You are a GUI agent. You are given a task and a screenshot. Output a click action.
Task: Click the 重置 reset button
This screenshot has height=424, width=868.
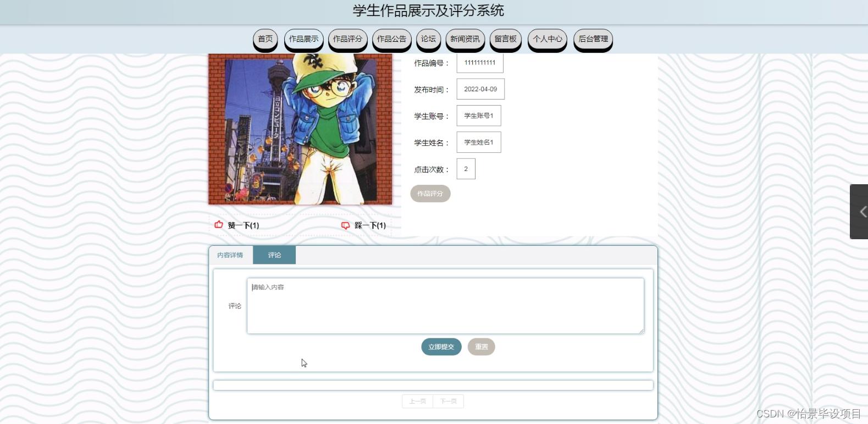click(482, 347)
